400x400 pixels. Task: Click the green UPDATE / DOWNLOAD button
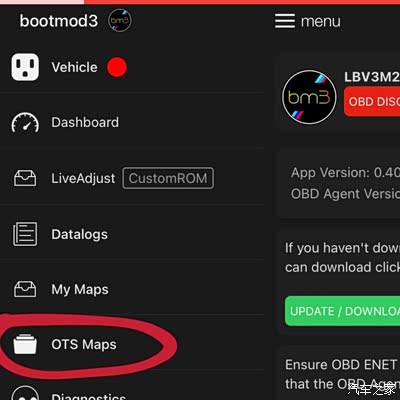tap(342, 311)
